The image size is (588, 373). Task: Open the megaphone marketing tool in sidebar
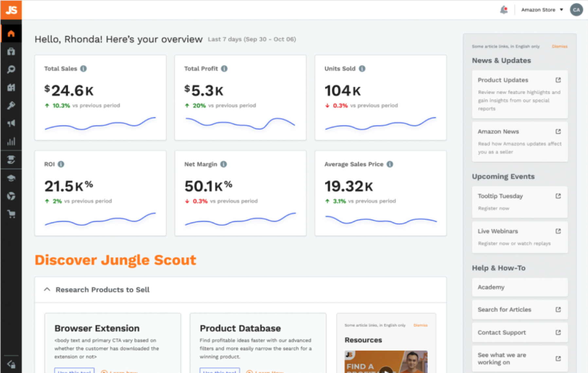click(11, 123)
